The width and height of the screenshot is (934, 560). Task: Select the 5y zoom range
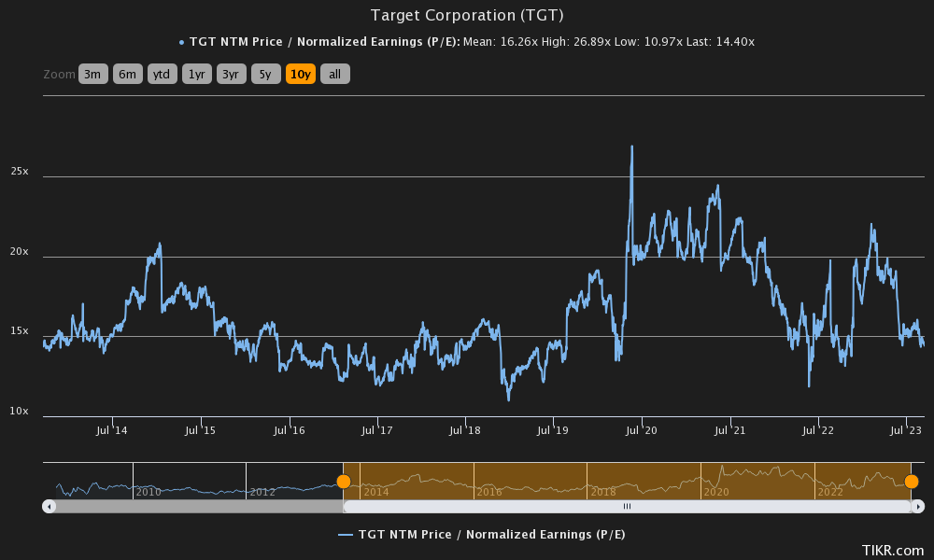click(x=264, y=74)
